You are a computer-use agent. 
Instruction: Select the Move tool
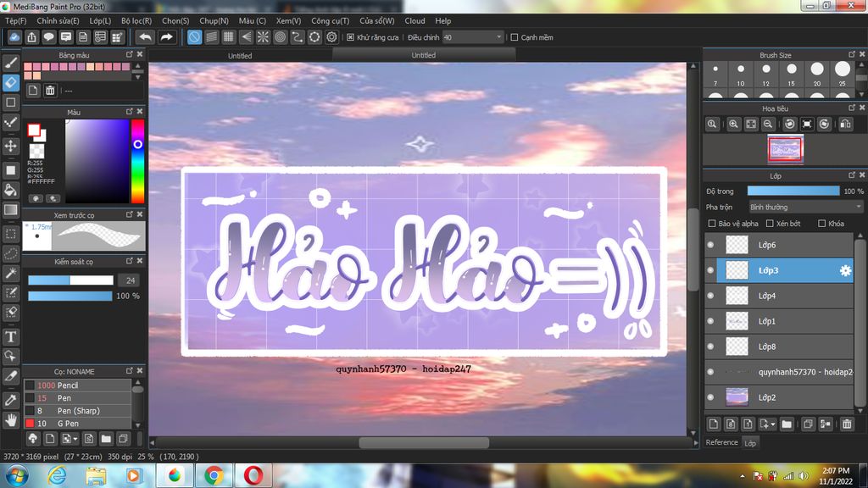coord(10,146)
